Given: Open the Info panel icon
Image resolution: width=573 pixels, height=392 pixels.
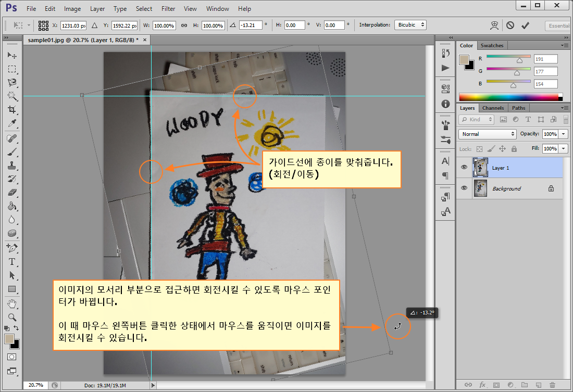Looking at the screenshot, I should pos(445,104).
